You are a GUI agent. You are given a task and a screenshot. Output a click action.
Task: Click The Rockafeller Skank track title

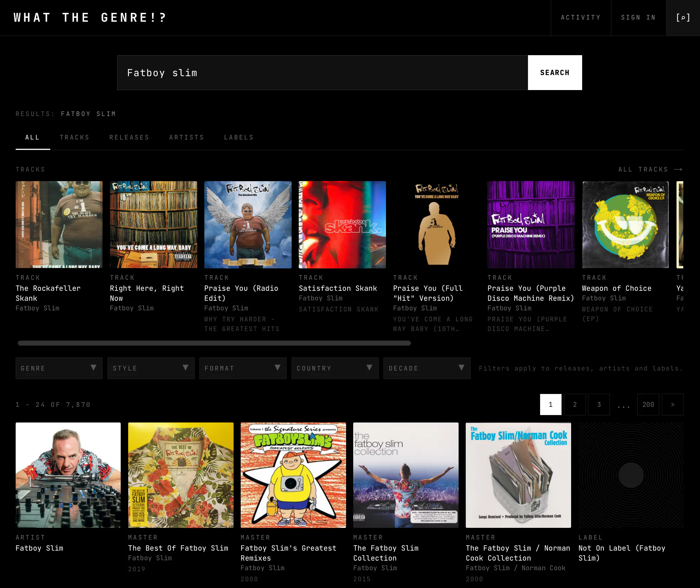pyautogui.click(x=48, y=293)
